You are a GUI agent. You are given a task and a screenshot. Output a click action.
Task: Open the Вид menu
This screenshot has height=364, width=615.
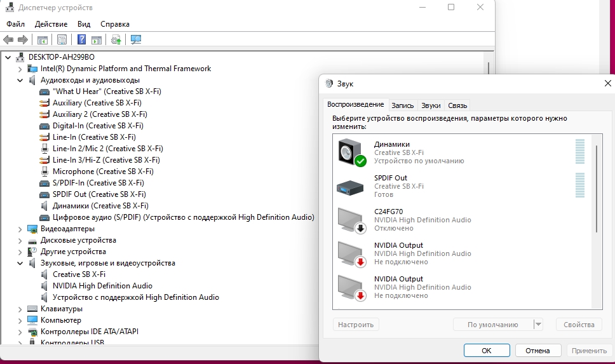(x=83, y=24)
